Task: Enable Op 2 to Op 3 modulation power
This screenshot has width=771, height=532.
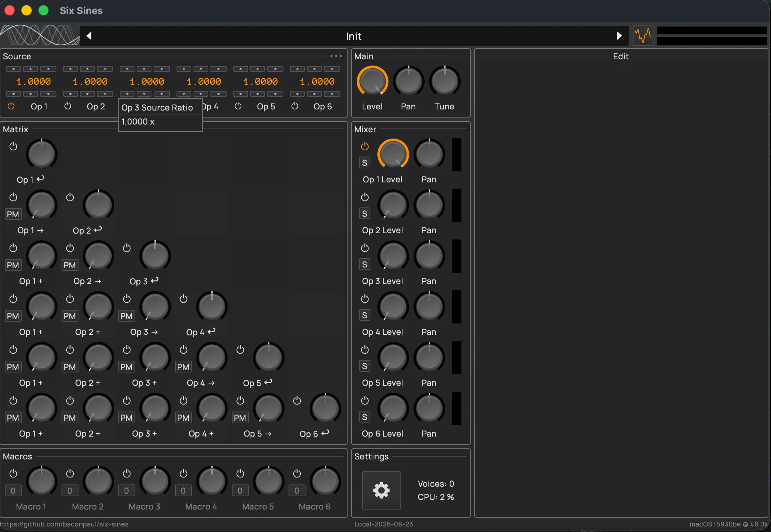Action: click(70, 248)
